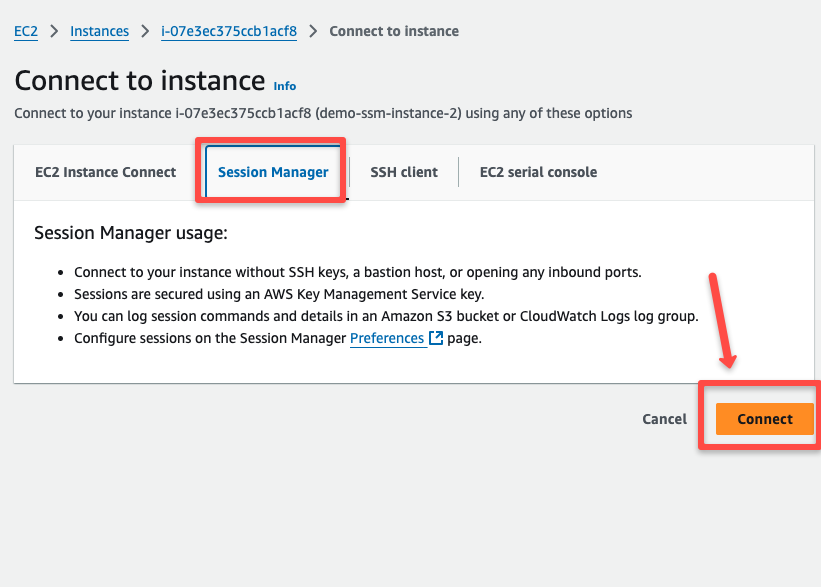Screen dimensions: 821x587
Task: Click the Connect button
Action: 765,419
